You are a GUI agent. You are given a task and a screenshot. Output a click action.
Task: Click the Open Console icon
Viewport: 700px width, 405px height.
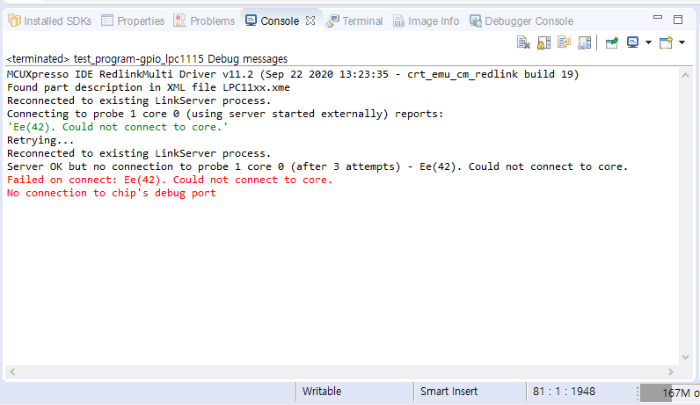tap(666, 43)
